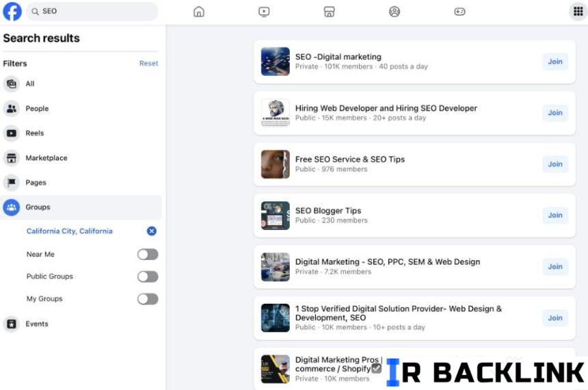Screen dimensions: 588x390
Task: Open the Gaming controller icon
Action: 459,12
